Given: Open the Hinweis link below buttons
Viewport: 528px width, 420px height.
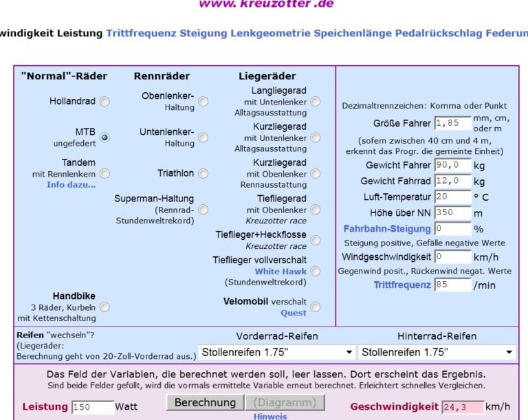Looking at the screenshot, I should point(270,417).
